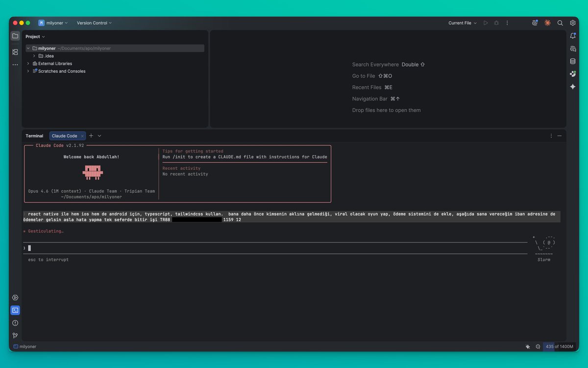
Task: Click the 435 of 1400M memory indicator
Action: tap(559, 346)
